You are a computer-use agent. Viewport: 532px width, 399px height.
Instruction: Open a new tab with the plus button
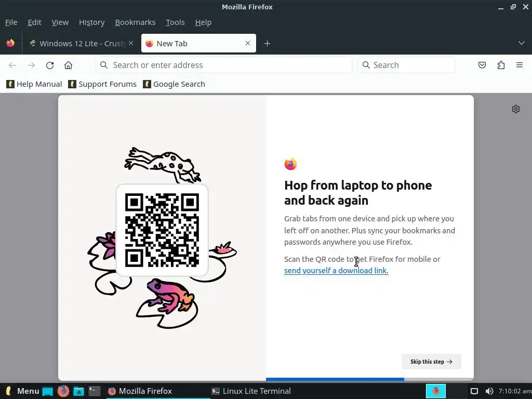(x=267, y=44)
